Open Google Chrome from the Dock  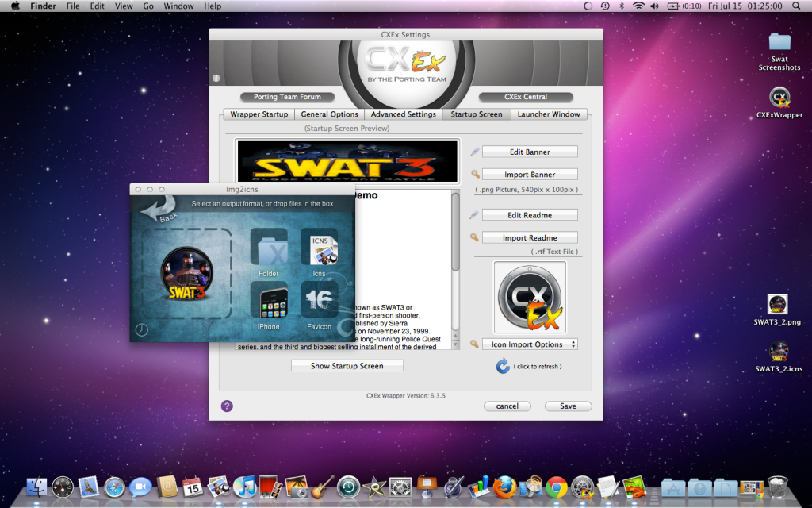pyautogui.click(x=557, y=487)
